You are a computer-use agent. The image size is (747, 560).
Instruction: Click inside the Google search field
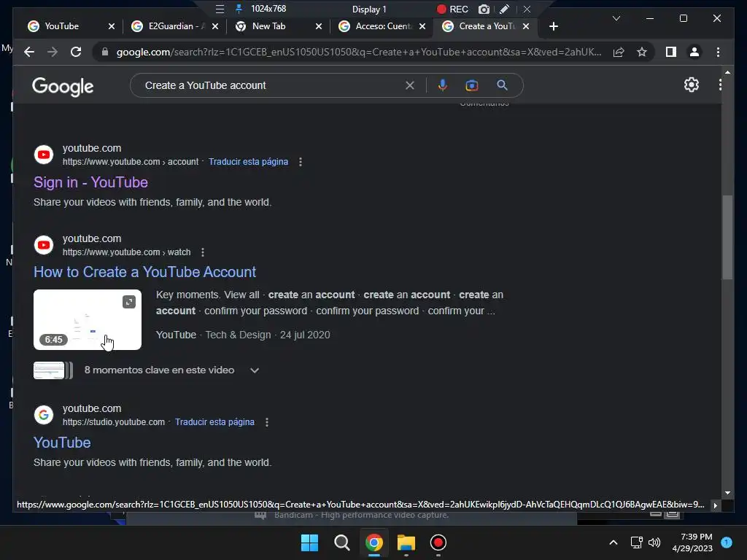pyautogui.click(x=271, y=85)
